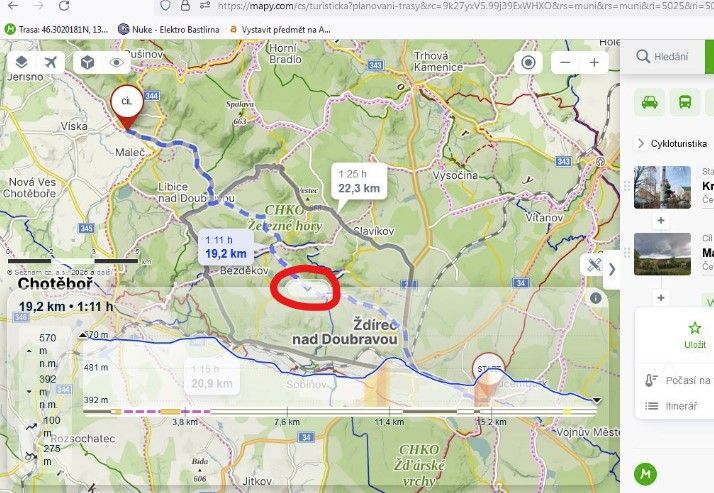Click the Horní Bradlo label
Image resolution: width=714 pixels, height=493 pixels.
[x=285, y=54]
